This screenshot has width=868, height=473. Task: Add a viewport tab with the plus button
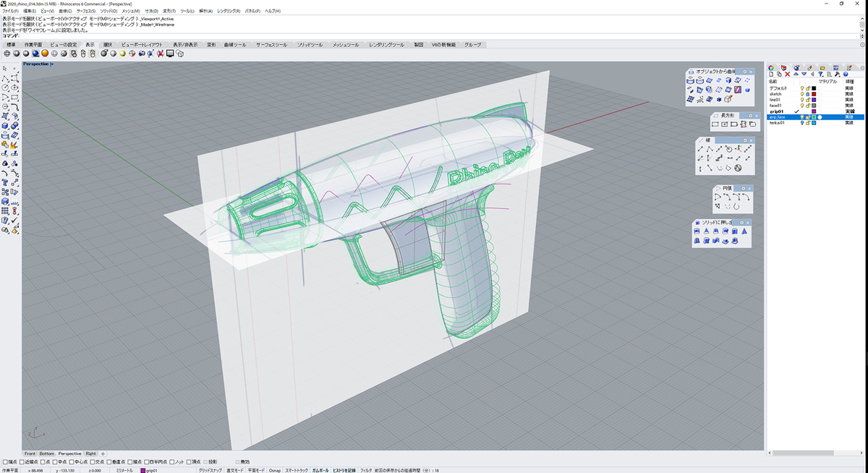(103, 453)
